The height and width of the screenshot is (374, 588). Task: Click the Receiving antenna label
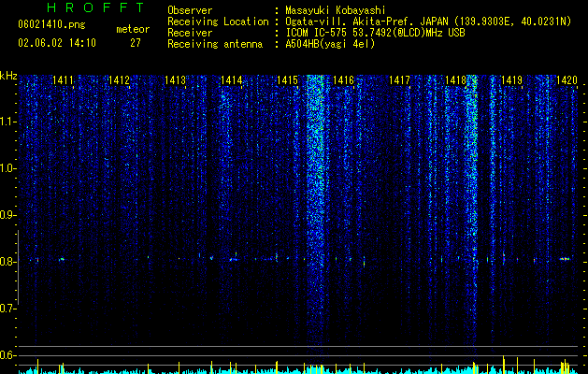point(215,44)
